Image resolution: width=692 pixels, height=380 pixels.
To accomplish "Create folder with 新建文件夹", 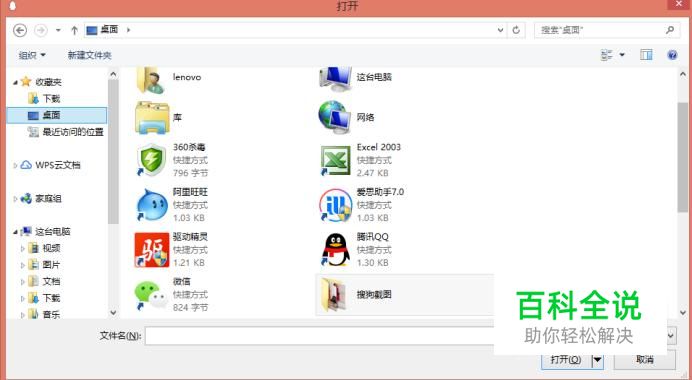I will 89,55.
